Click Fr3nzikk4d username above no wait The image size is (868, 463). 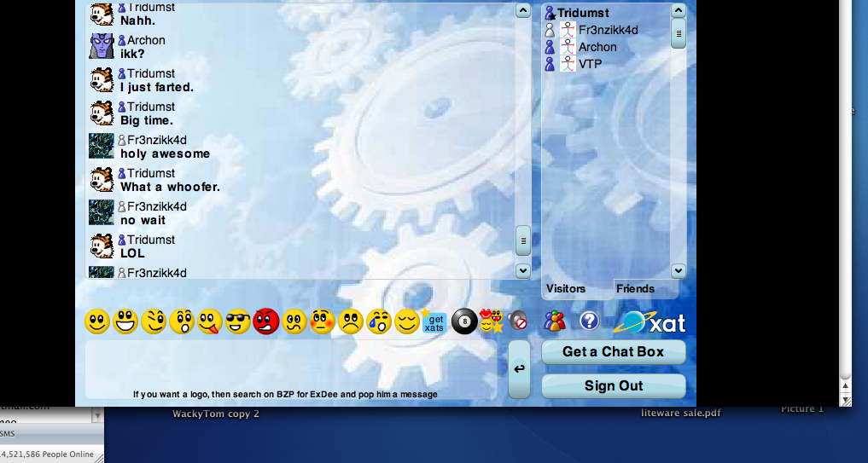[157, 206]
